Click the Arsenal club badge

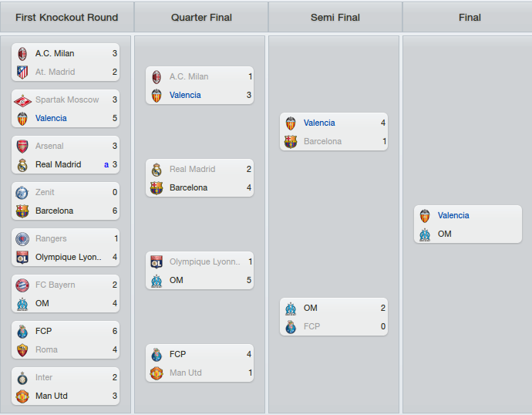pos(22,147)
